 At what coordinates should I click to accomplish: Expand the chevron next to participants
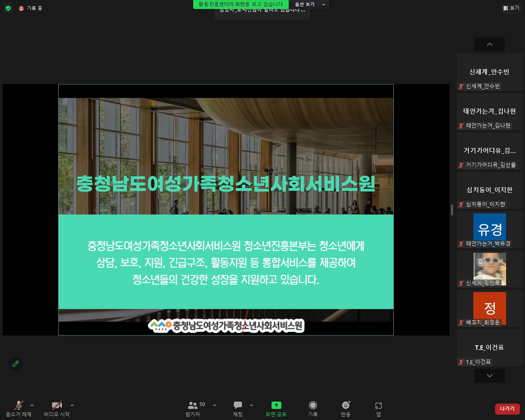coord(215,405)
